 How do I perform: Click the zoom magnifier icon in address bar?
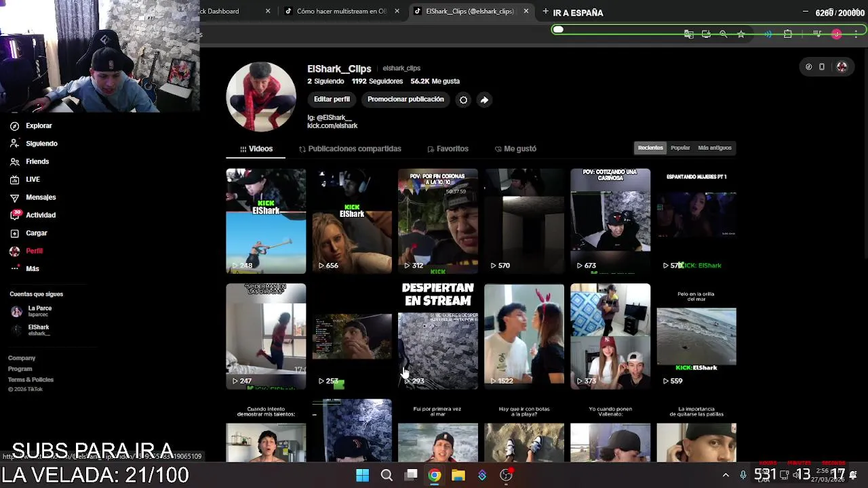pyautogui.click(x=723, y=34)
